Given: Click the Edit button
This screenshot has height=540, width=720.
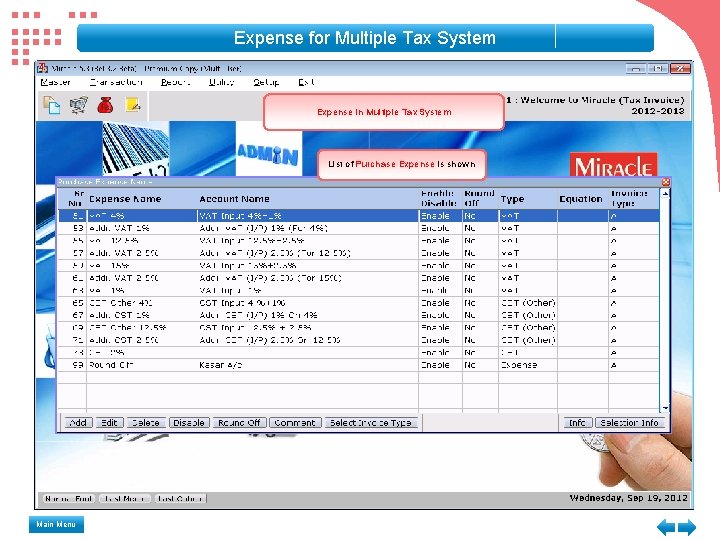Looking at the screenshot, I should point(109,422).
